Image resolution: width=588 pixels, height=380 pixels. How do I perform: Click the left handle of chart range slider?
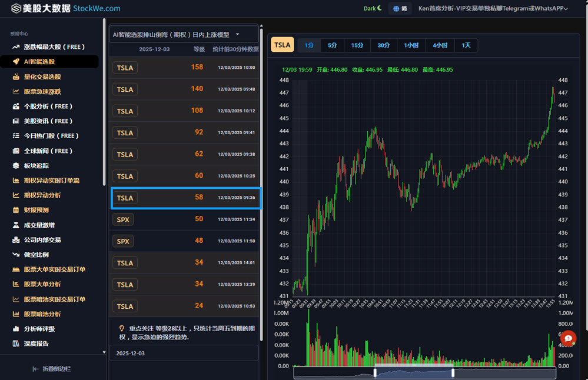point(375,373)
